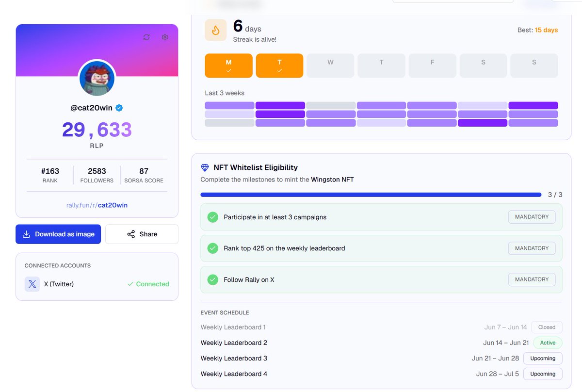This screenshot has height=392, width=582.
Task: Click the refresh icon on profile card
Action: (x=146, y=37)
